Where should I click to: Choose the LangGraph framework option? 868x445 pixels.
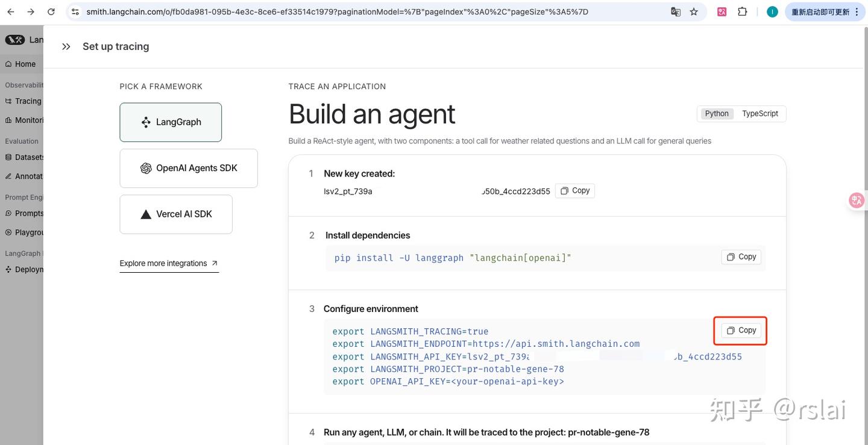(x=171, y=122)
